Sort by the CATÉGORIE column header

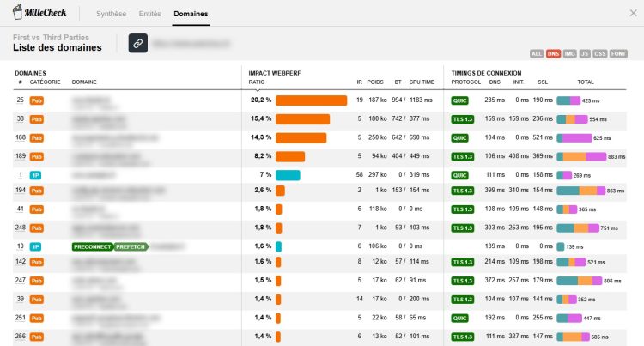pos(45,82)
